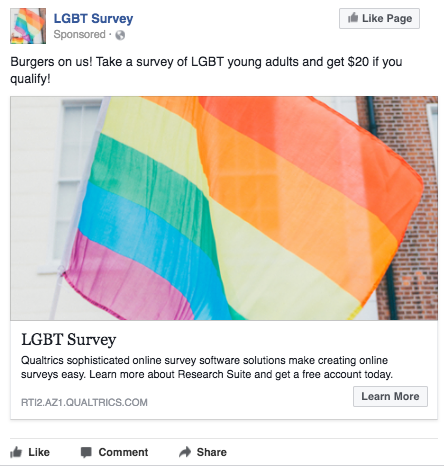Open the rainbow flag ad image
This screenshot has height=466, width=444.
click(224, 208)
